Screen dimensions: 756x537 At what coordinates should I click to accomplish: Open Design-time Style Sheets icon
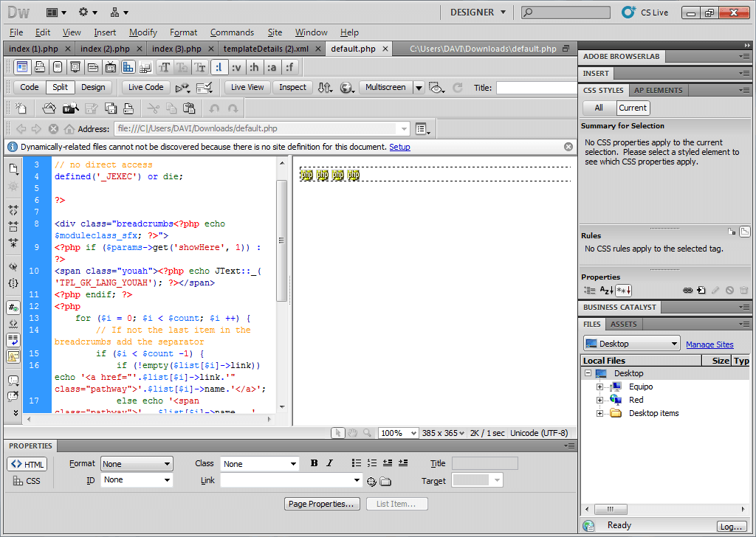pos(145,67)
